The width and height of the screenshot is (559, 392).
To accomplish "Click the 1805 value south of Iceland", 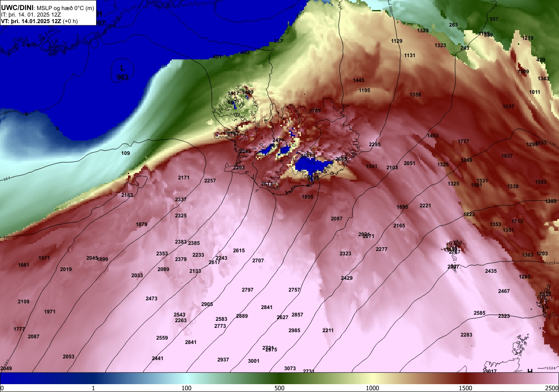I will (307, 197).
